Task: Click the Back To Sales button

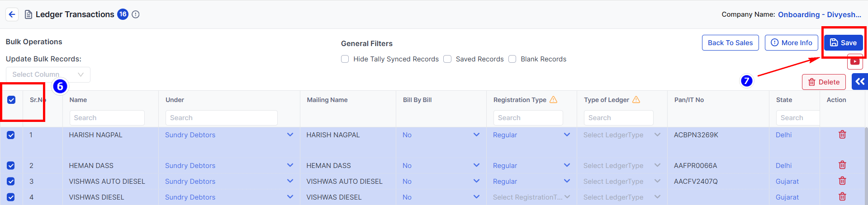Action: pyautogui.click(x=730, y=43)
